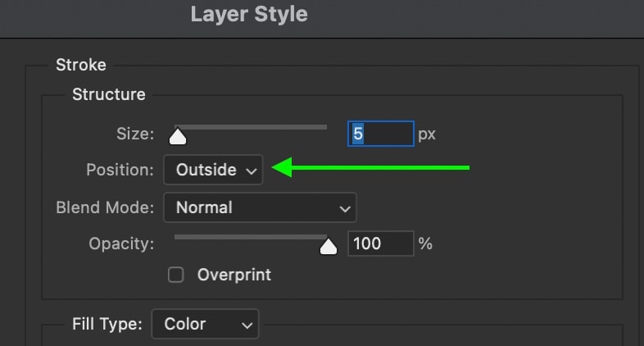Image resolution: width=644 pixels, height=346 pixels.
Task: Click the Opacity percentage input field
Action: point(381,244)
